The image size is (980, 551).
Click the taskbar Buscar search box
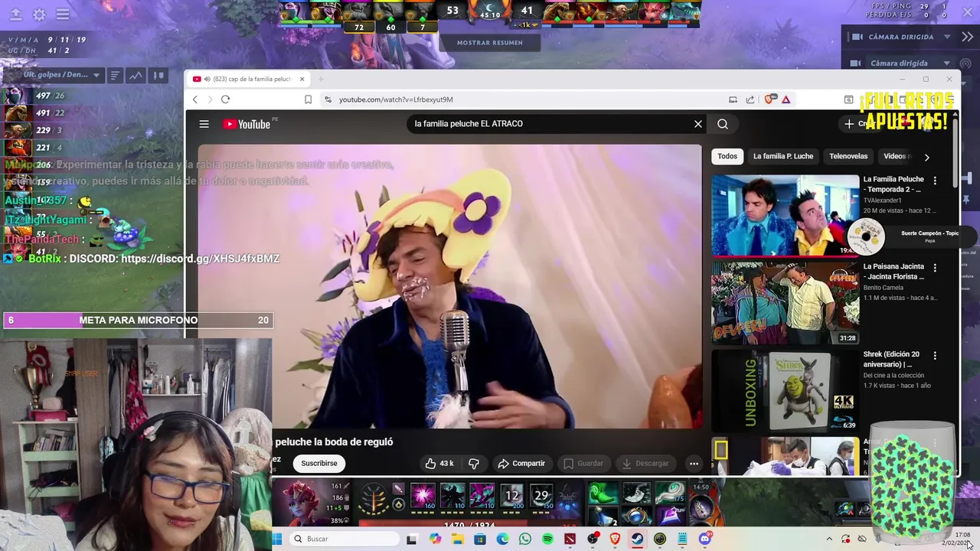[343, 539]
